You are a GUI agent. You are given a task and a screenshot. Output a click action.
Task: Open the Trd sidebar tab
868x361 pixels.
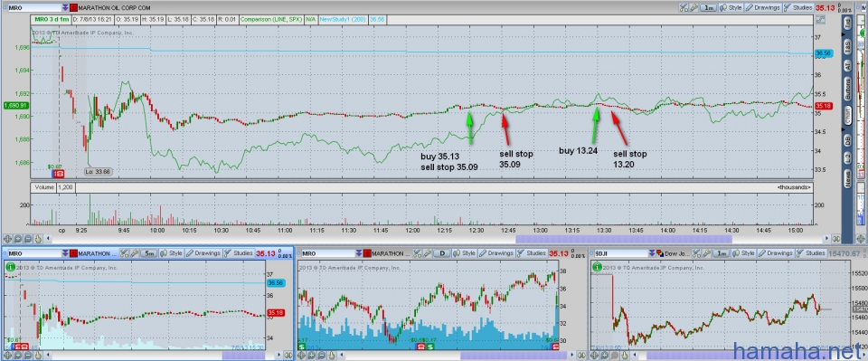pyautogui.click(x=847, y=24)
